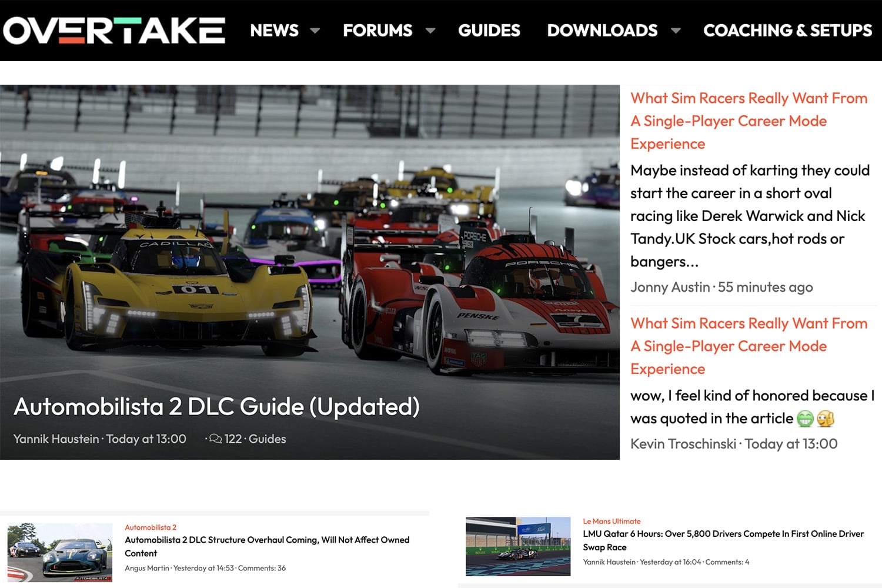Open Jonny Austin's commented career mode article
The width and height of the screenshot is (882, 588).
(749, 121)
